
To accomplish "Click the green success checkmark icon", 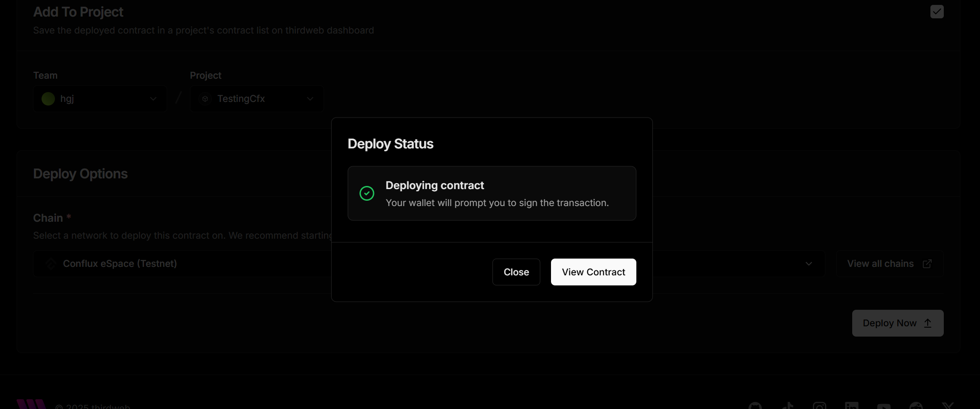I will tap(367, 193).
